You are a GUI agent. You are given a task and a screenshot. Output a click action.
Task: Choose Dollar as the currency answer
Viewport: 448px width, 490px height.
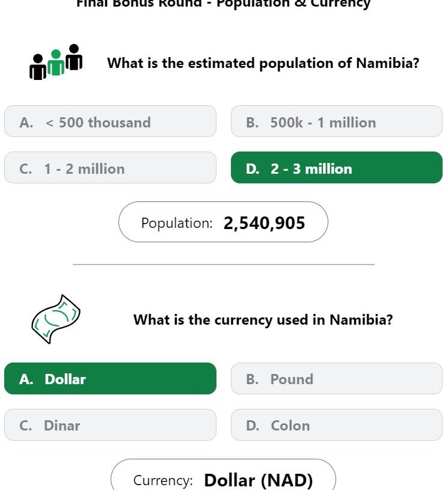click(x=110, y=379)
